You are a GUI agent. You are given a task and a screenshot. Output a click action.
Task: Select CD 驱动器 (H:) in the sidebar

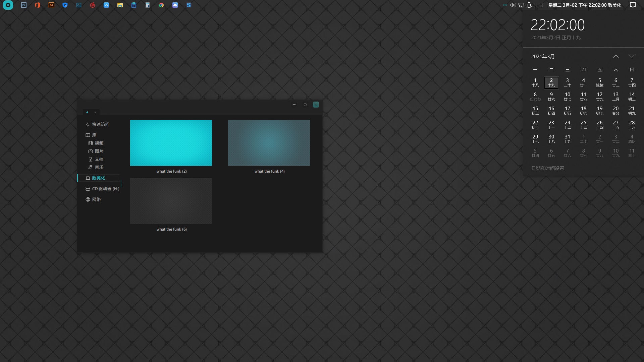105,189
